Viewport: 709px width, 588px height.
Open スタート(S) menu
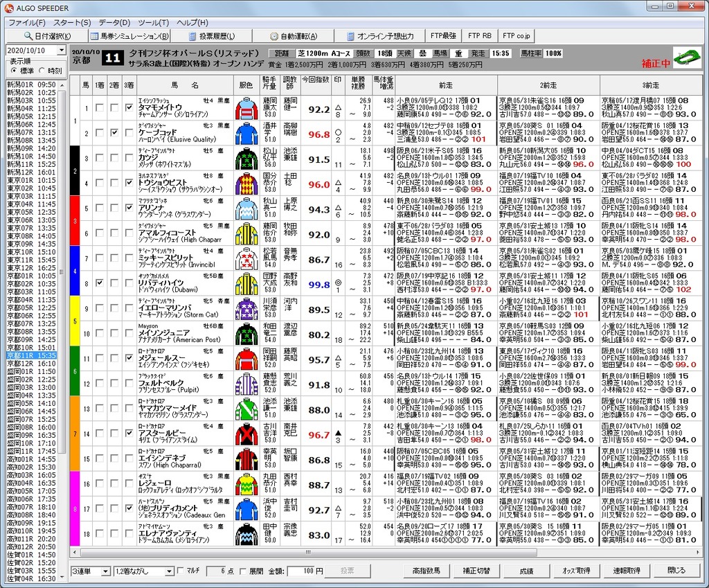pos(72,23)
